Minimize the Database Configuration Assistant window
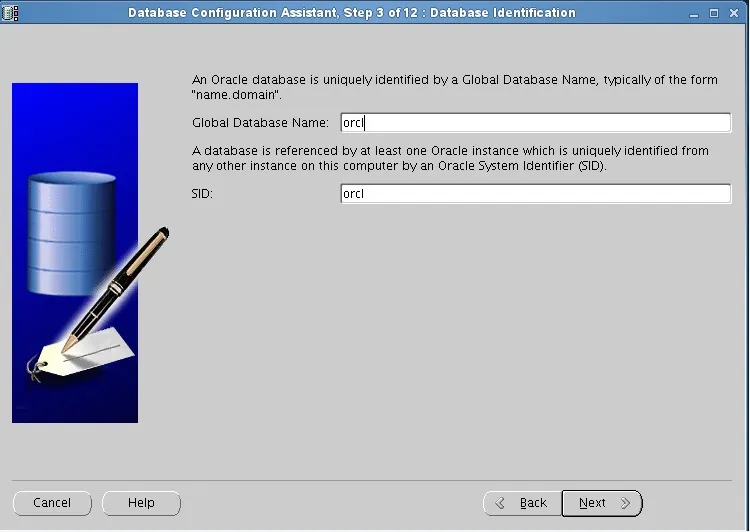750x532 pixels. click(x=694, y=13)
